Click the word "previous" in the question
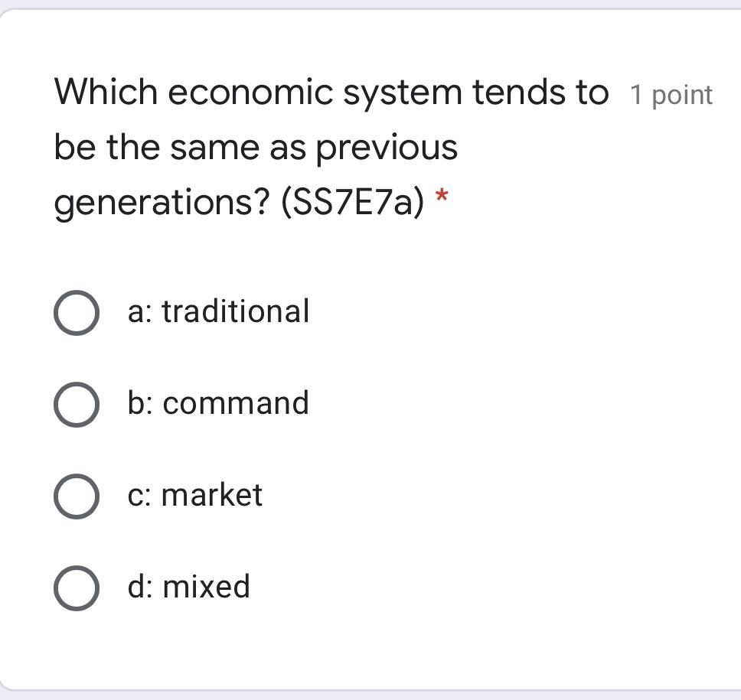741x700 pixels. [387, 147]
